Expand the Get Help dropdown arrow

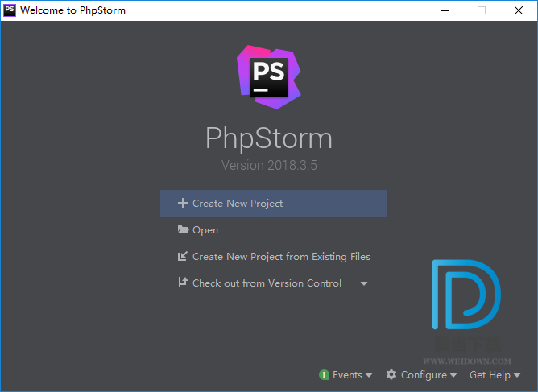pyautogui.click(x=517, y=376)
